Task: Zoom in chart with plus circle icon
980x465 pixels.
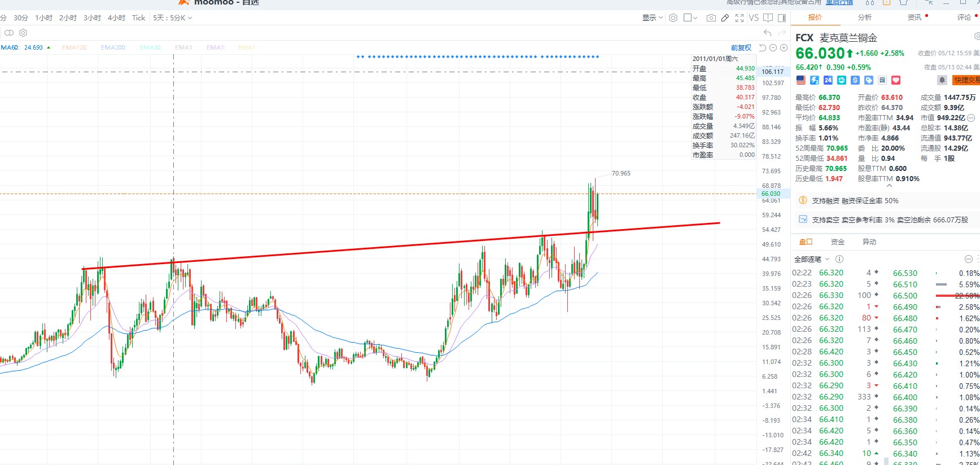Action: [784, 48]
